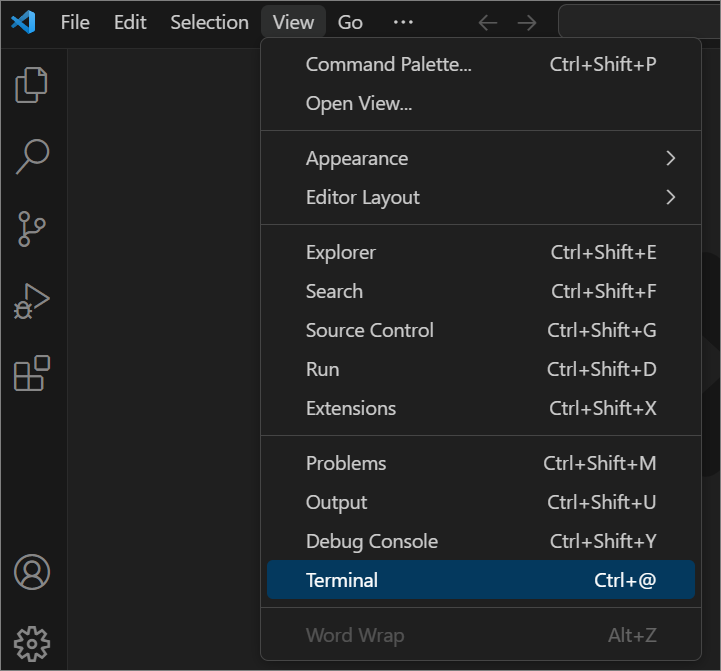Open the Extensions icon in activity bar
Screen dimensions: 721x671
[x=32, y=373]
